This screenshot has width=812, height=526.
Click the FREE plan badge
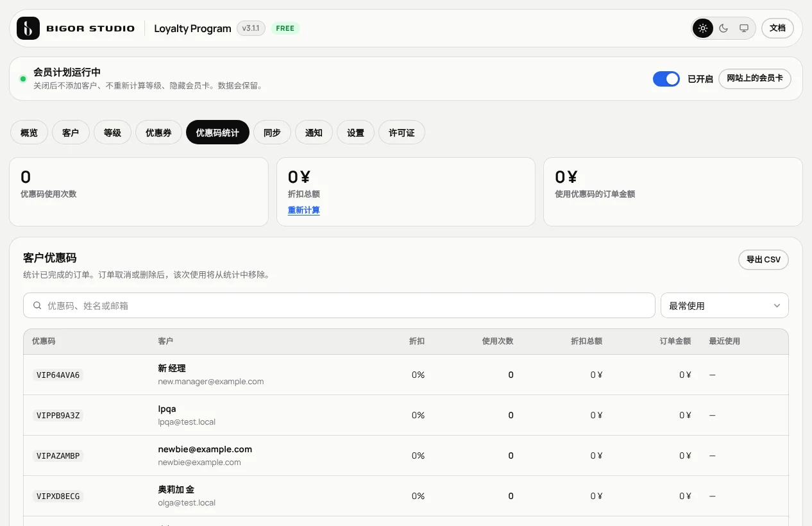click(x=285, y=28)
